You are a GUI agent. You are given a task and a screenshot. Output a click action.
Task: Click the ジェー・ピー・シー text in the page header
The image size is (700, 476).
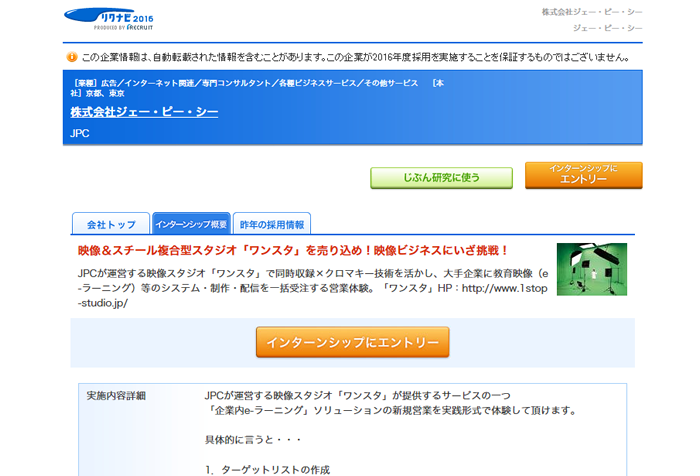pos(608,28)
